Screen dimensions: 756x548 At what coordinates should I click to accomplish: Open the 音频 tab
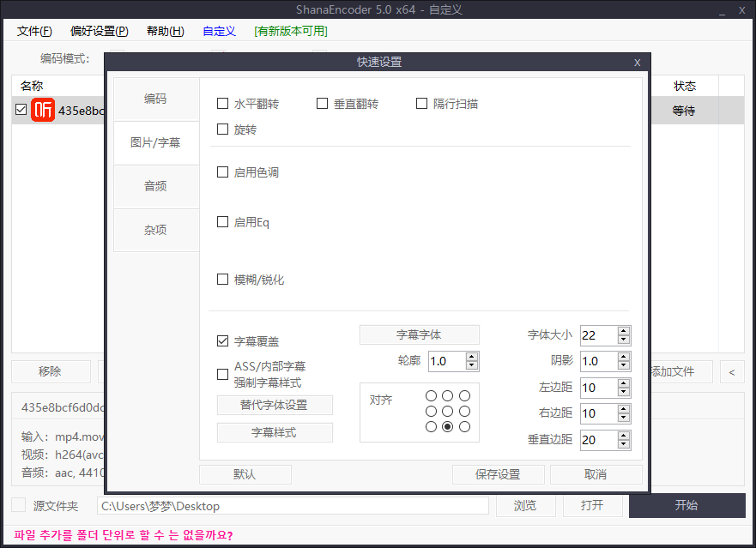pos(156,186)
